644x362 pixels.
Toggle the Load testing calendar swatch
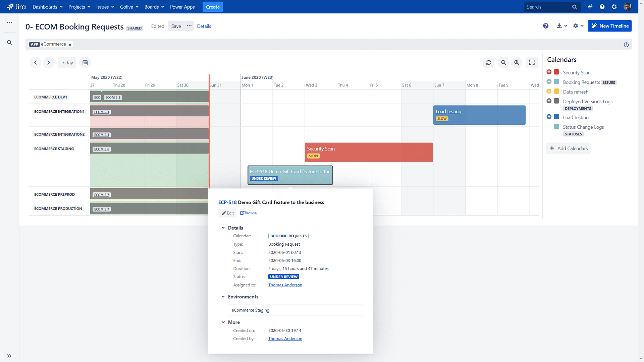pyautogui.click(x=556, y=117)
